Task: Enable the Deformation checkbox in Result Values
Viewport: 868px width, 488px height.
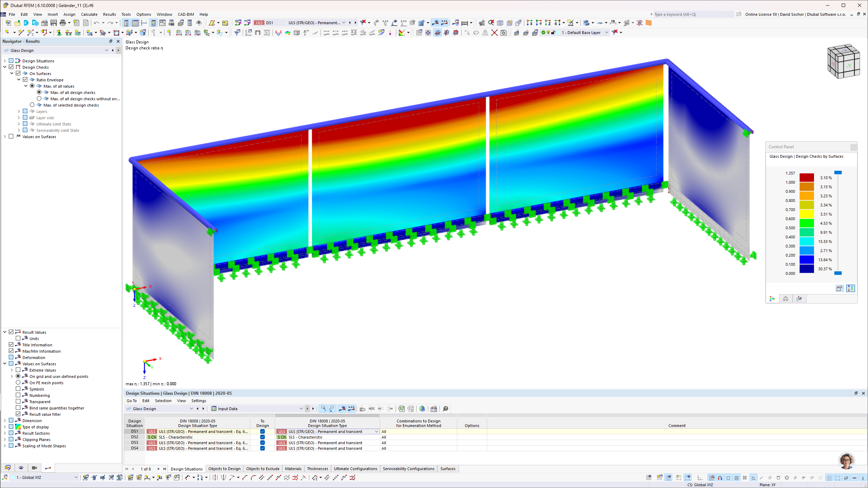Action: click(x=12, y=357)
